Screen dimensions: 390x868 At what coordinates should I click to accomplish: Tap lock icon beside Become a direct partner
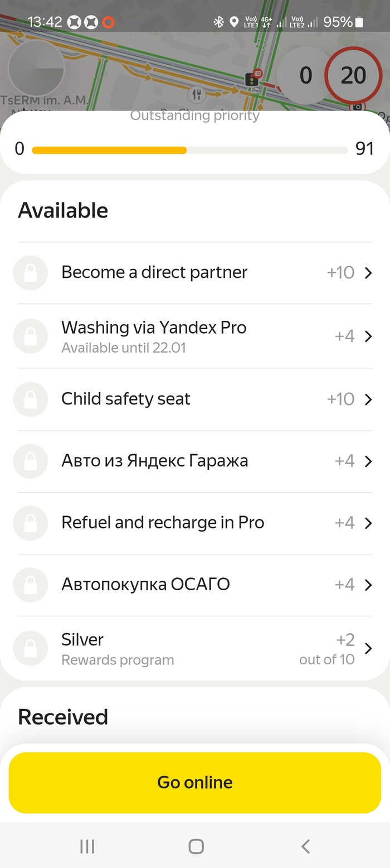pyautogui.click(x=31, y=273)
